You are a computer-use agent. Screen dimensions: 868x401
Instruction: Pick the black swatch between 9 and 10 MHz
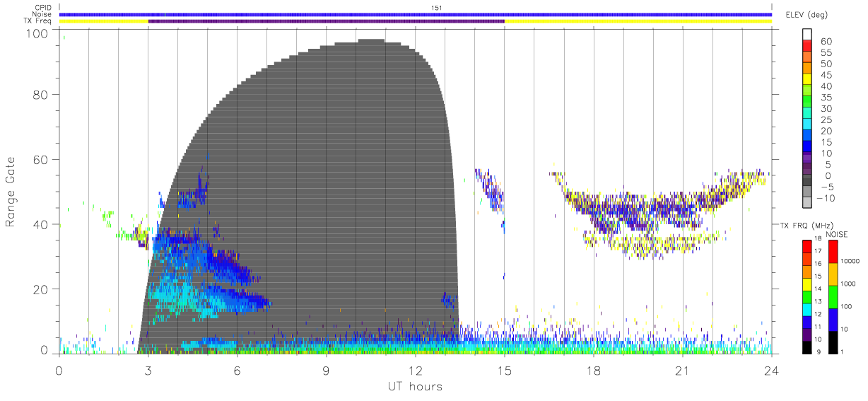click(807, 347)
